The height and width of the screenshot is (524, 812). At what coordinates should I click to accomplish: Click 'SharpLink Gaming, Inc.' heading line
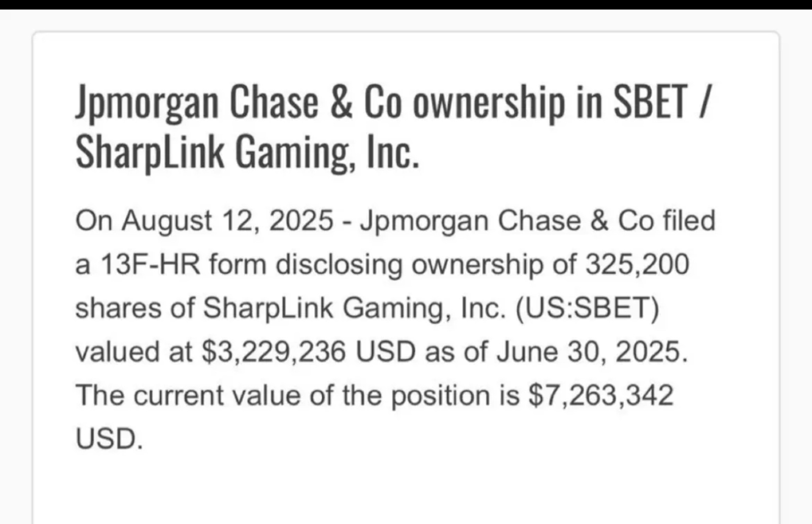click(248, 152)
